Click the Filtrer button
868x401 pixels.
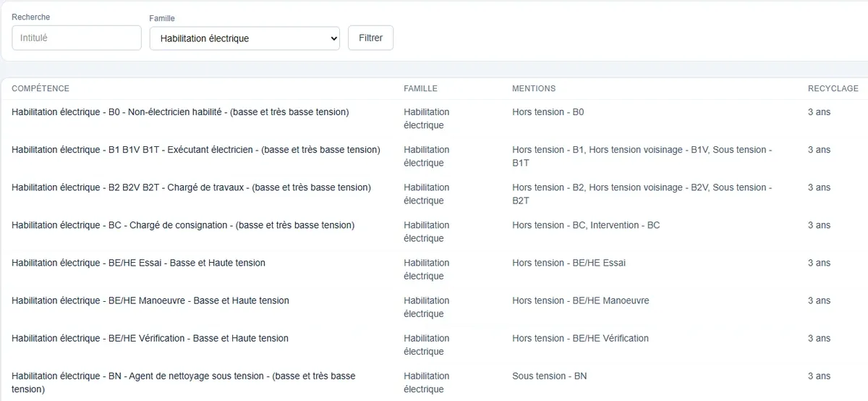point(370,38)
